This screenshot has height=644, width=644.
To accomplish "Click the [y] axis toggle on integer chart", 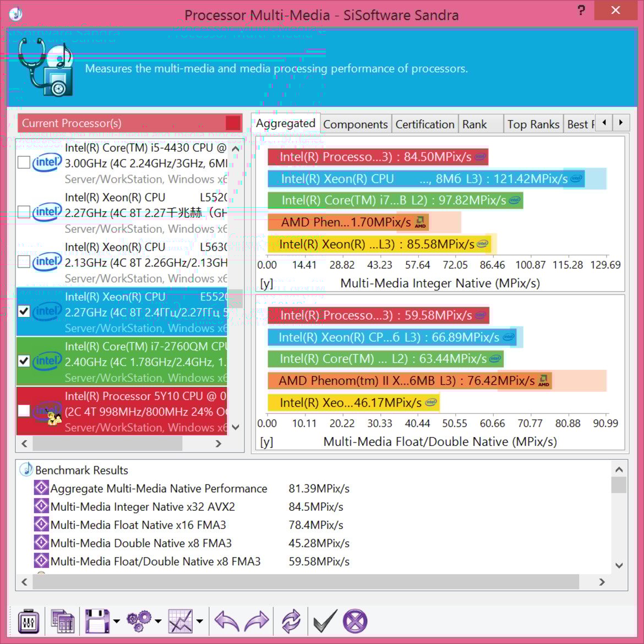I will 266,283.
